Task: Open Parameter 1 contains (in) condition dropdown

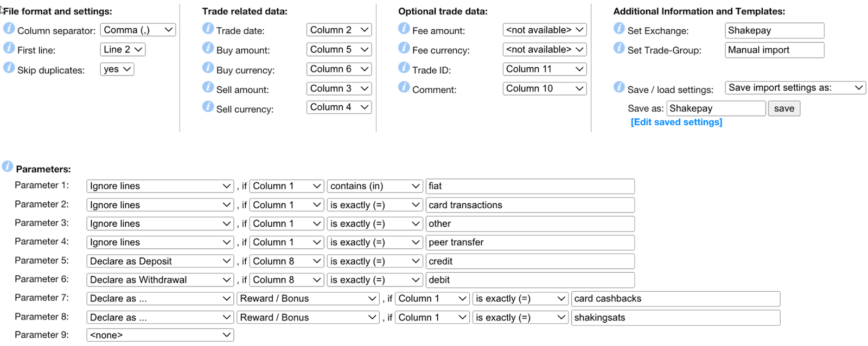Action: (x=375, y=186)
